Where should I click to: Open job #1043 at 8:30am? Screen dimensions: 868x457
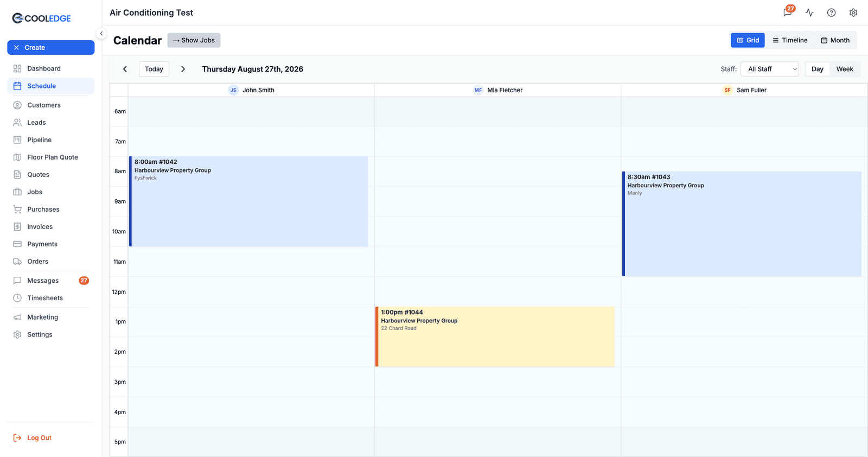[742, 224]
